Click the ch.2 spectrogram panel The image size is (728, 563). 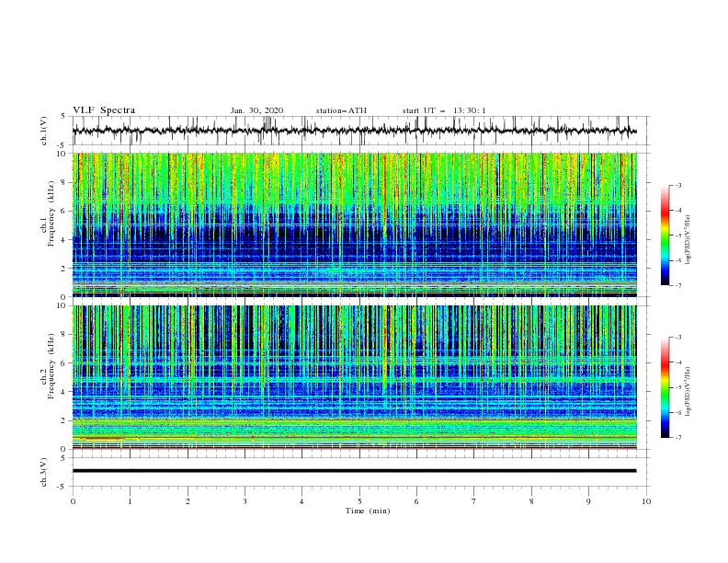354,377
